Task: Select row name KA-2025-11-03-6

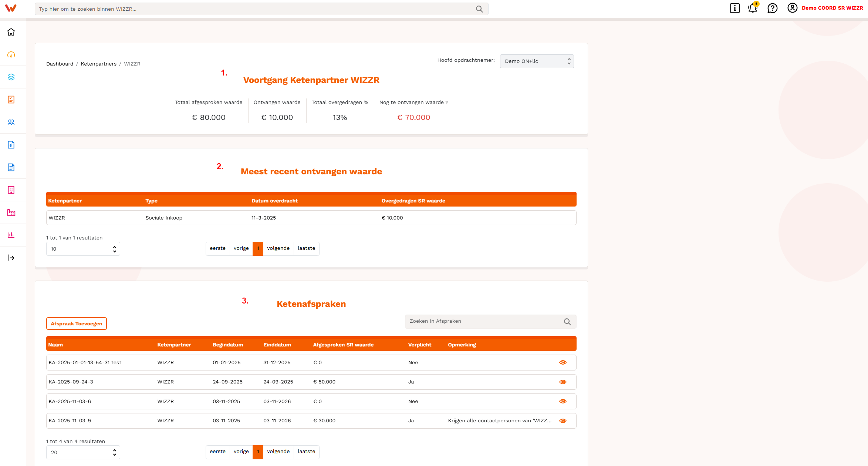Action: coord(70,401)
